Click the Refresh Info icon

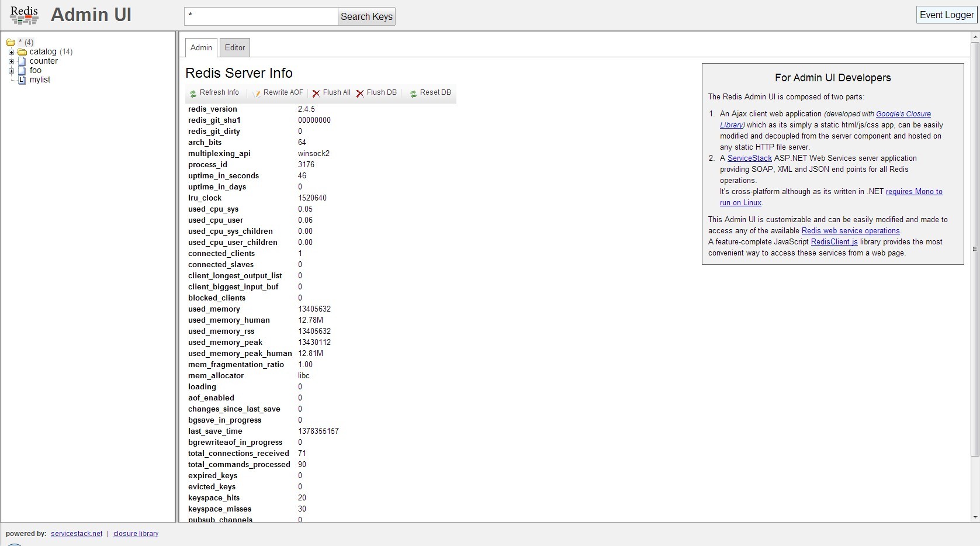point(193,94)
